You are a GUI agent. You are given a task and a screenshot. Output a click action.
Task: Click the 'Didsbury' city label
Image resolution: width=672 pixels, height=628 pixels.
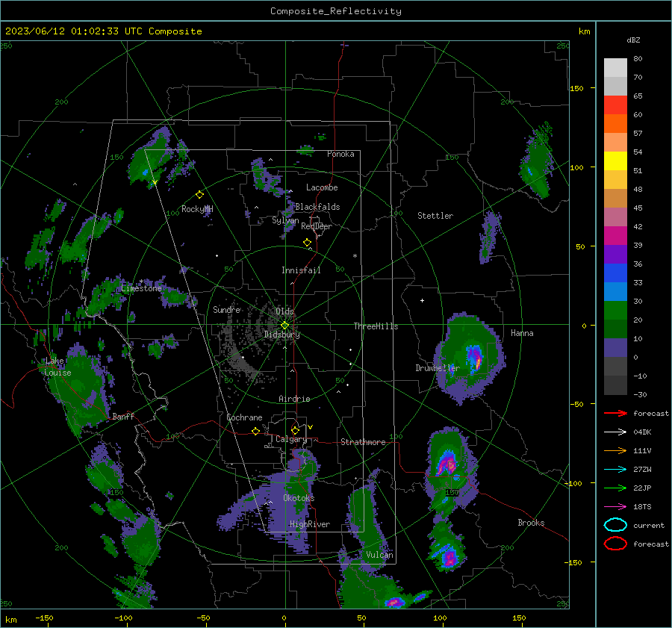point(281,335)
